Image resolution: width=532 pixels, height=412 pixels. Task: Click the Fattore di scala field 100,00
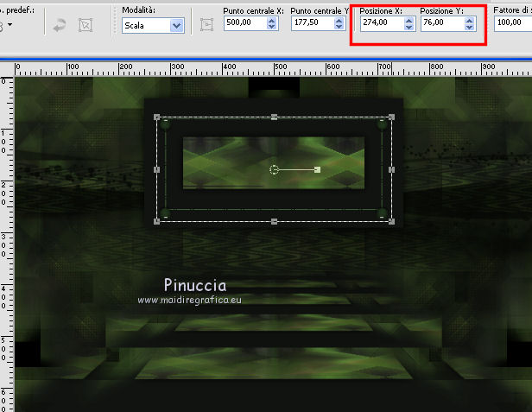coord(513,23)
